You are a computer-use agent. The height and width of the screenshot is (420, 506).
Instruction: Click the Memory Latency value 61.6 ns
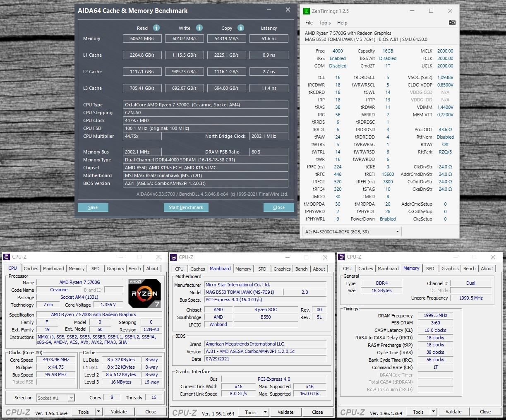coord(269,38)
